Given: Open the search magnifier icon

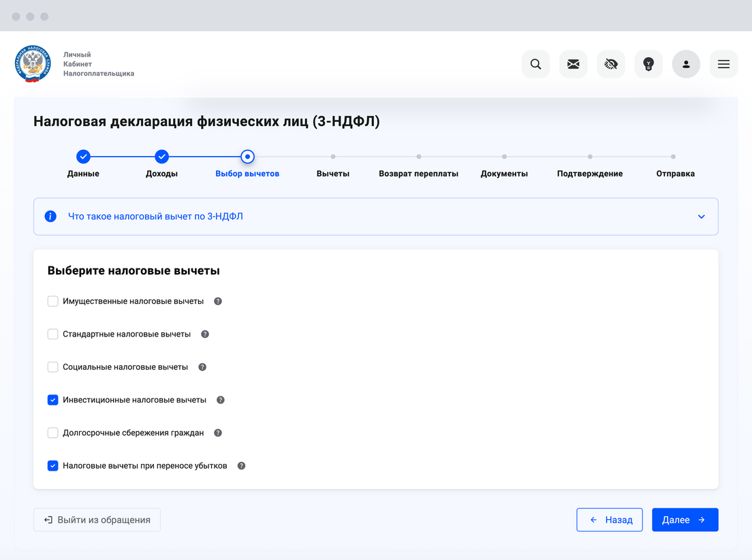Looking at the screenshot, I should (535, 64).
